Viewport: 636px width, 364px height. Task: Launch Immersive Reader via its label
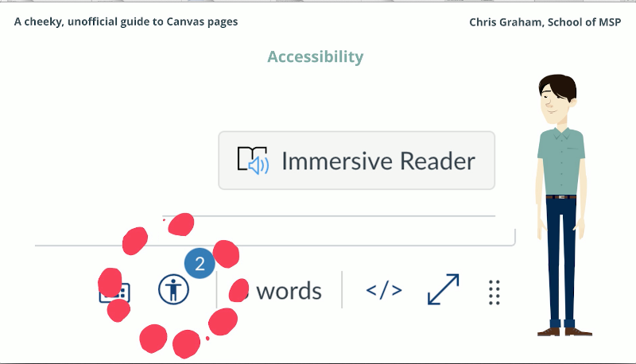378,161
